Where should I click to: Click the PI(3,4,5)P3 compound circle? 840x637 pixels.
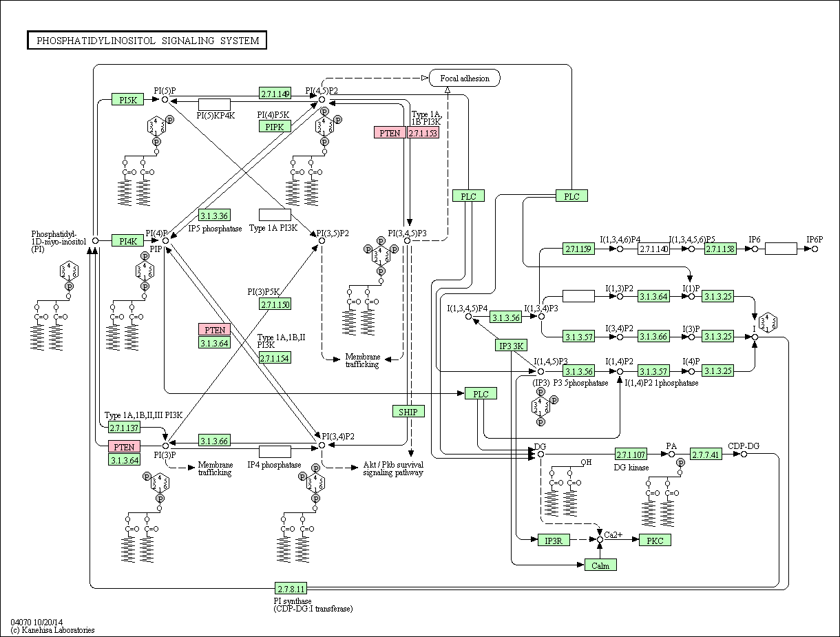point(408,241)
